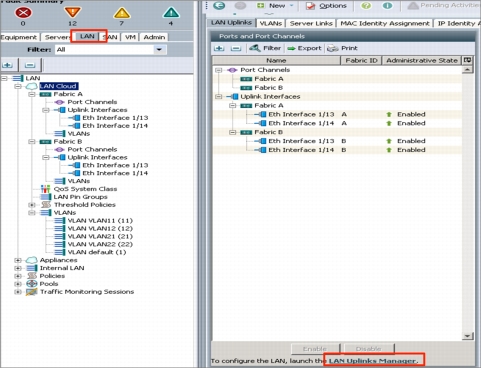
Task: Expand the Policies tree node
Action: pos(18,276)
